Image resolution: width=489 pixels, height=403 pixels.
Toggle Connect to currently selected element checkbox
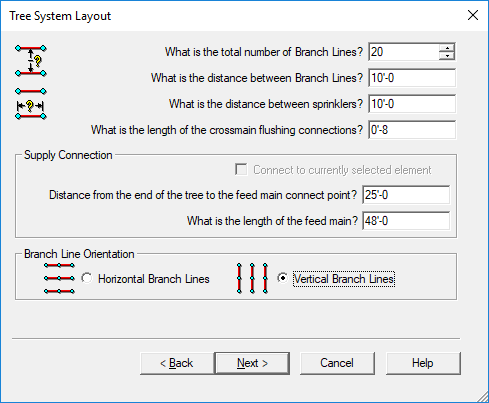241,169
